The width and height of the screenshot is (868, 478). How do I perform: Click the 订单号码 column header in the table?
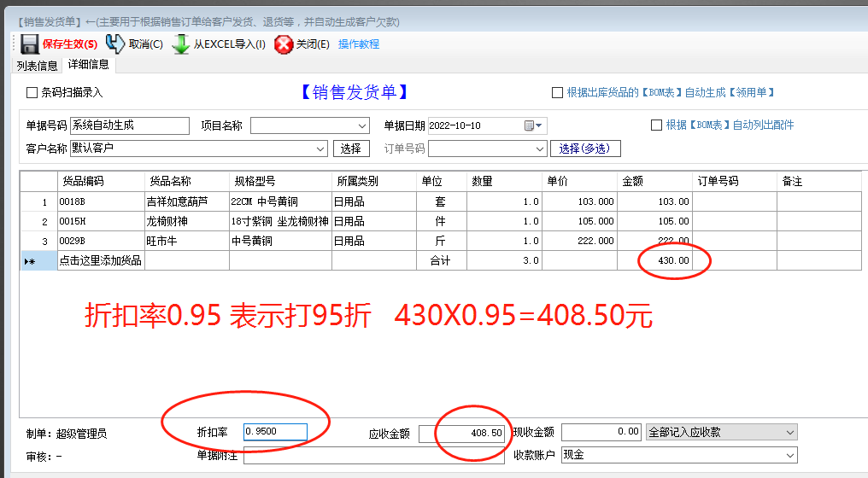(x=735, y=182)
